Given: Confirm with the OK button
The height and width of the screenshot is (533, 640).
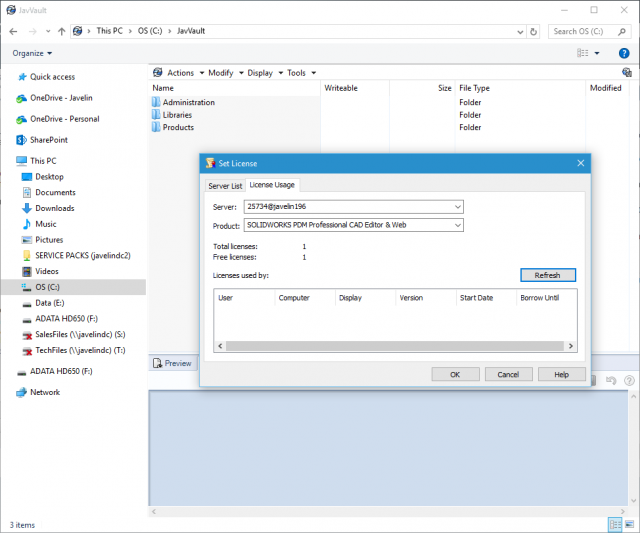Looking at the screenshot, I should coord(455,374).
